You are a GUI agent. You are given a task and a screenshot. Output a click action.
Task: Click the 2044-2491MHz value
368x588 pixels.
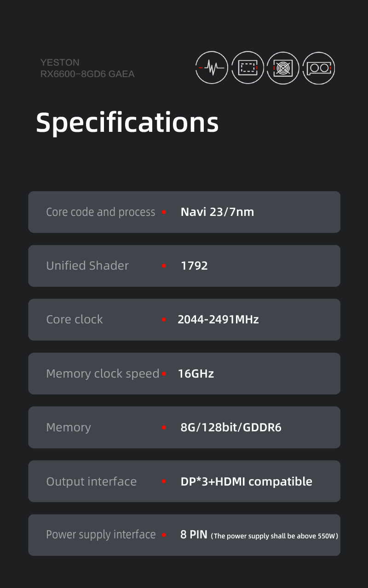218,319
